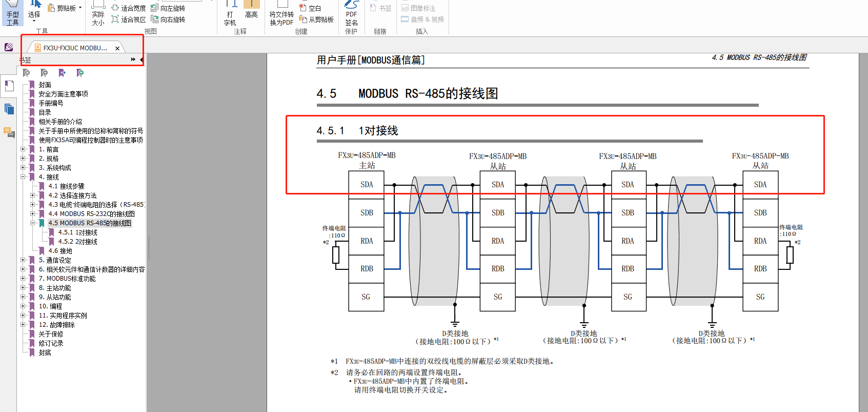
Task: Expand the "4.2 选择连接方法" bookmark node
Action: click(x=33, y=195)
